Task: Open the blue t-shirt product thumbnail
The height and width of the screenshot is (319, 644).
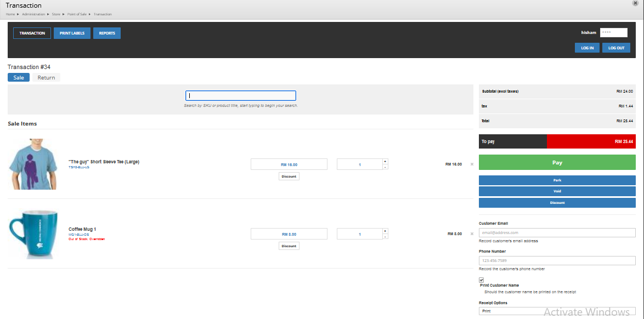Action: (x=32, y=164)
